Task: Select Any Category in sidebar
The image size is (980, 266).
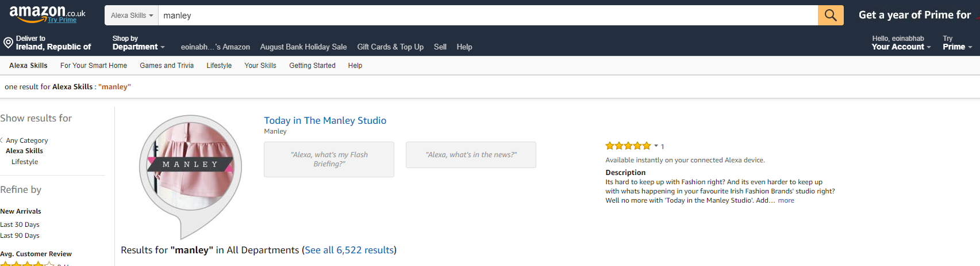Action: coord(27,140)
